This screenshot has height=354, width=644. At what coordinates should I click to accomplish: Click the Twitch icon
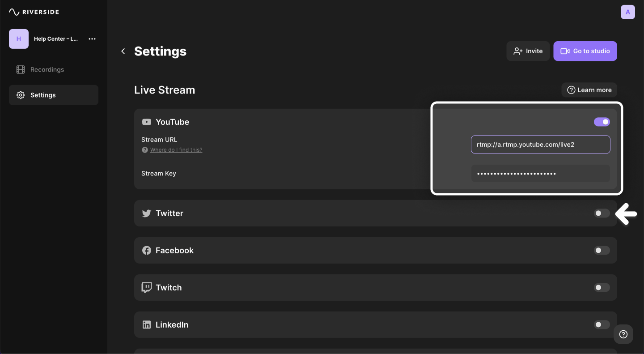(x=146, y=287)
